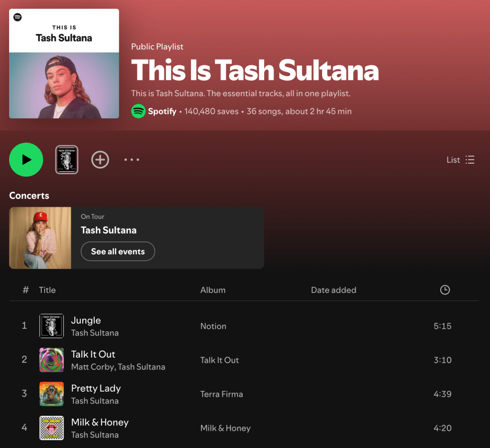Click the Notion album preview thumbnail button
490x448 pixels.
pyautogui.click(x=67, y=160)
